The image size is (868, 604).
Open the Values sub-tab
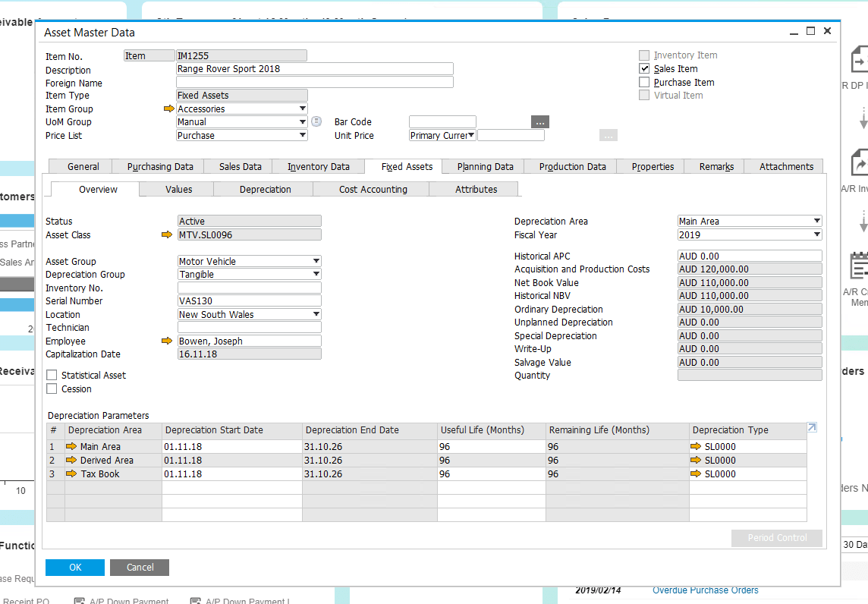[179, 190]
